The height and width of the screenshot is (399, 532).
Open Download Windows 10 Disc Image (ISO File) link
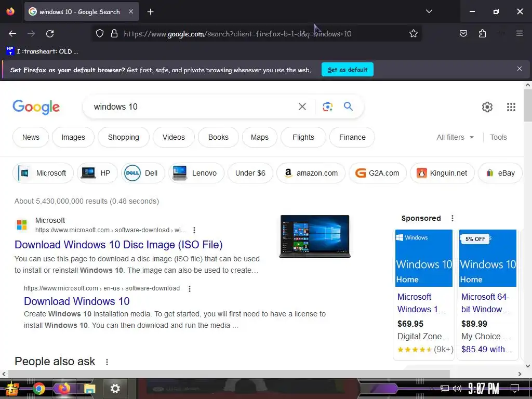pyautogui.click(x=118, y=245)
